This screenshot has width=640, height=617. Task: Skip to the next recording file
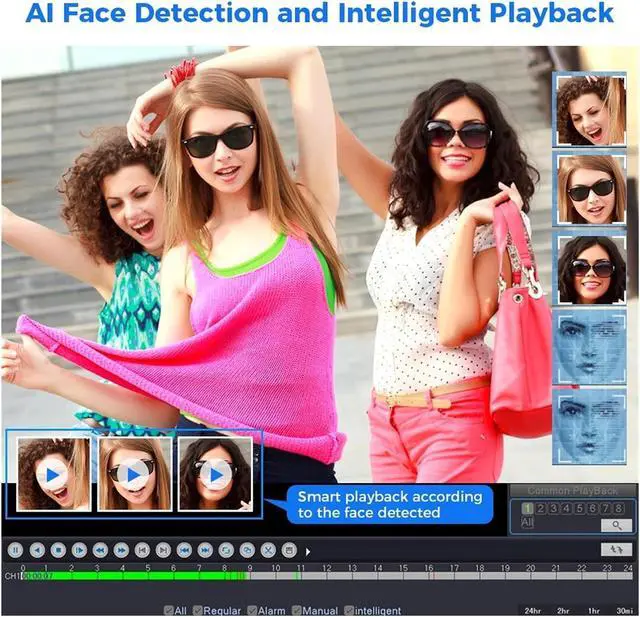point(205,550)
